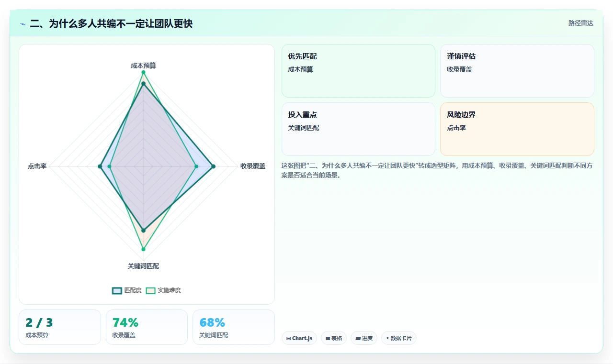Click the 收录覆盖 radar axis label
Viewport: 613px width, 364px height.
(253, 166)
